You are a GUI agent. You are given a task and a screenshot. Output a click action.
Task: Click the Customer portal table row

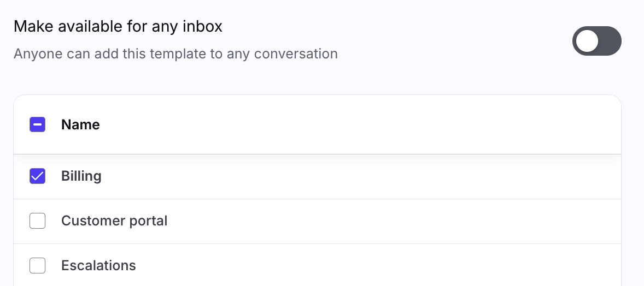[x=328, y=221]
